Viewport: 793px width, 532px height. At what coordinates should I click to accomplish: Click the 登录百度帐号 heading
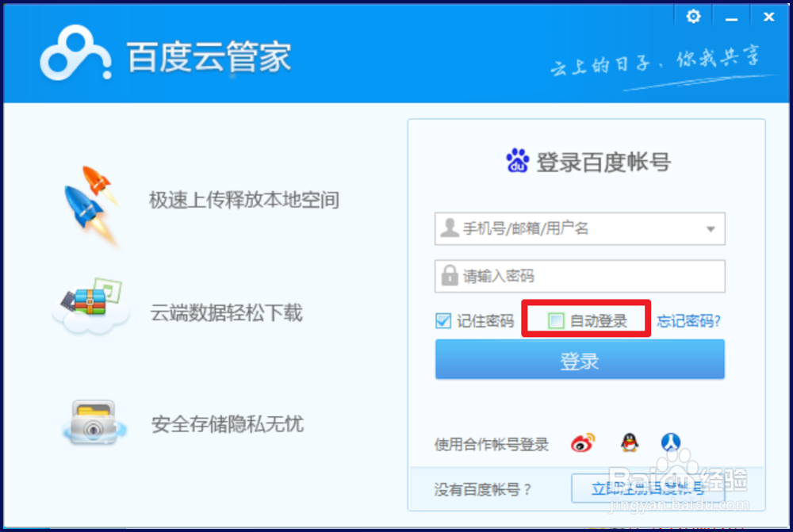click(x=603, y=163)
